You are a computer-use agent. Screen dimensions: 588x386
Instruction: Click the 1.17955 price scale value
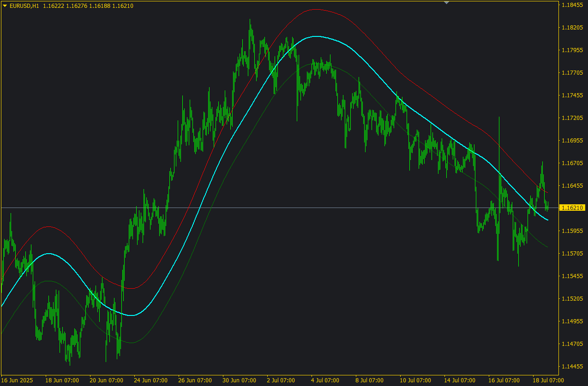[x=572, y=50]
